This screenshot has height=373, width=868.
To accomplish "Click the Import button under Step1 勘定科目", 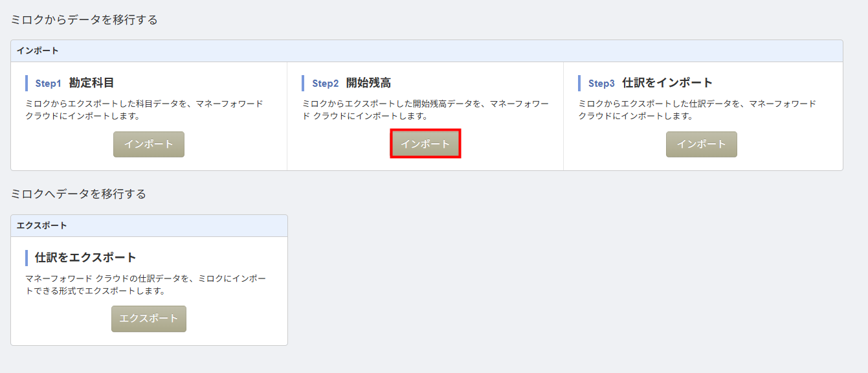I will 148,144.
